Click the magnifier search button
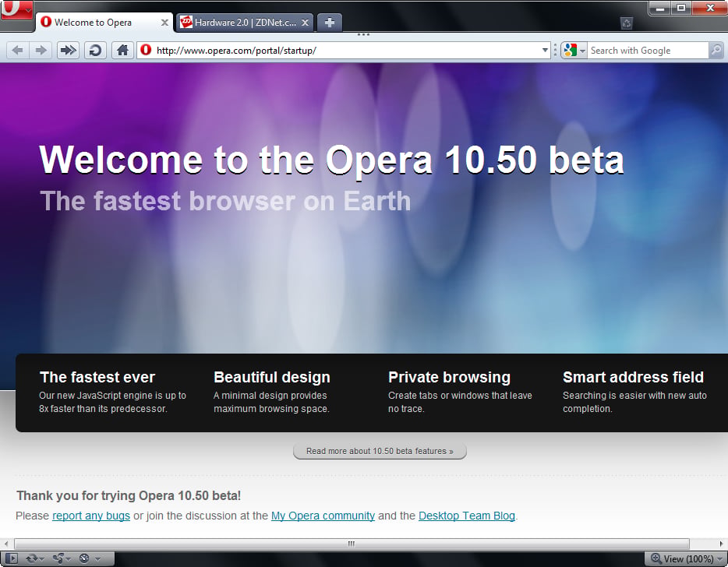This screenshot has height=567, width=728. coord(716,50)
